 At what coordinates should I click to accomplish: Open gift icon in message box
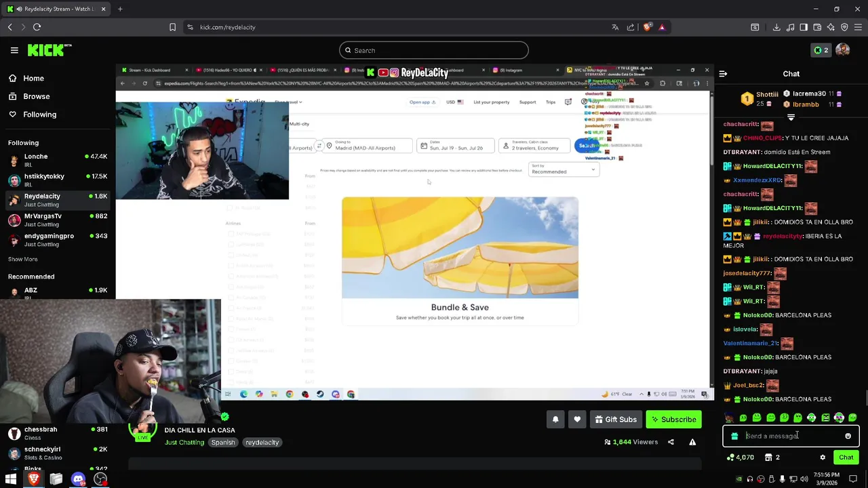pyautogui.click(x=734, y=436)
